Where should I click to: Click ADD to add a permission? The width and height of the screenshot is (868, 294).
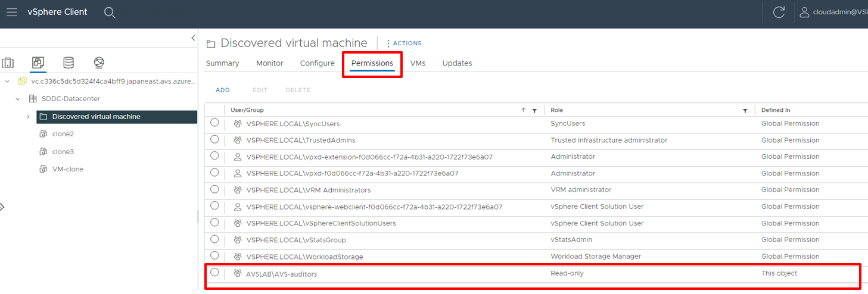[x=223, y=90]
